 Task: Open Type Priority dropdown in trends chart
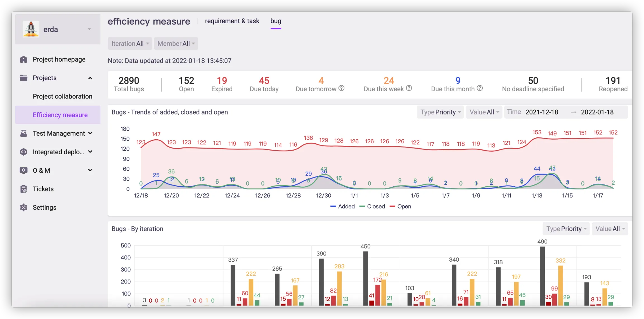(x=440, y=112)
